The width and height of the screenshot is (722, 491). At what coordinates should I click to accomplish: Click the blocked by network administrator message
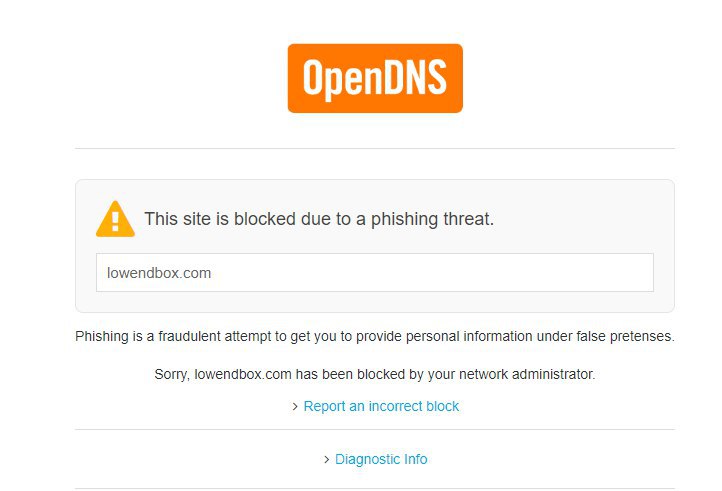pyautogui.click(x=374, y=374)
